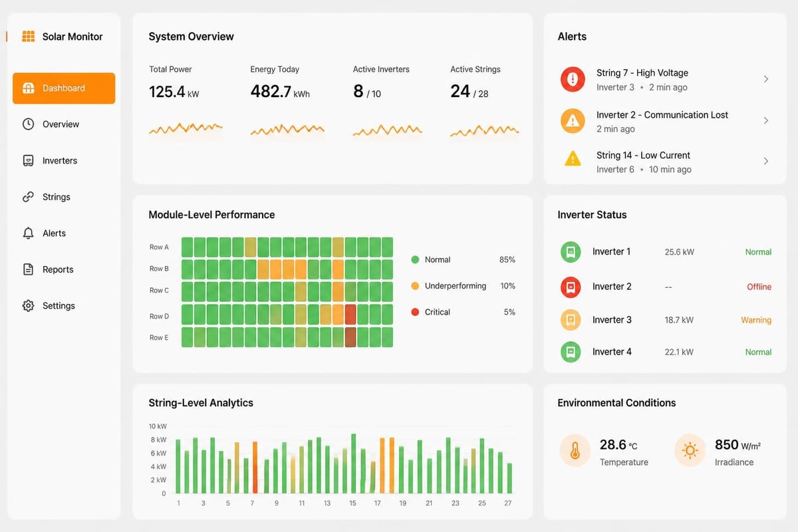This screenshot has width=798, height=532.
Task: Click the Offline status of Inverter 2
Action: click(759, 287)
